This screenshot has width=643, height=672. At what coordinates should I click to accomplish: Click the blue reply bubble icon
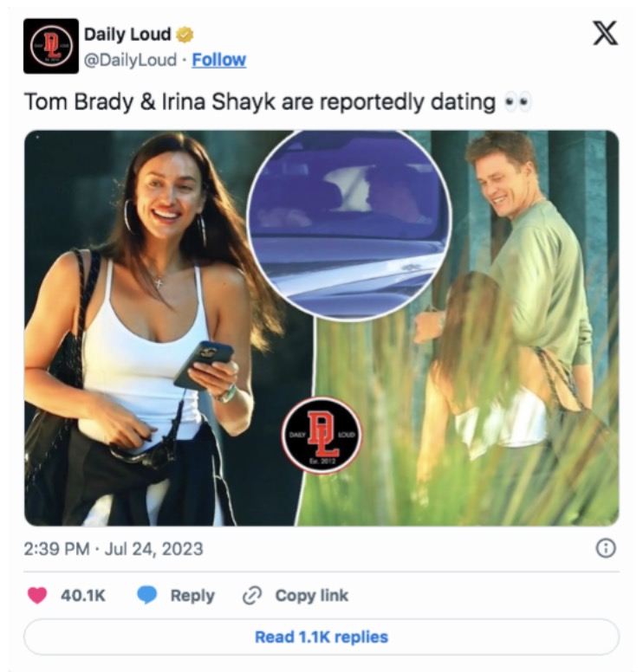pos(147,595)
